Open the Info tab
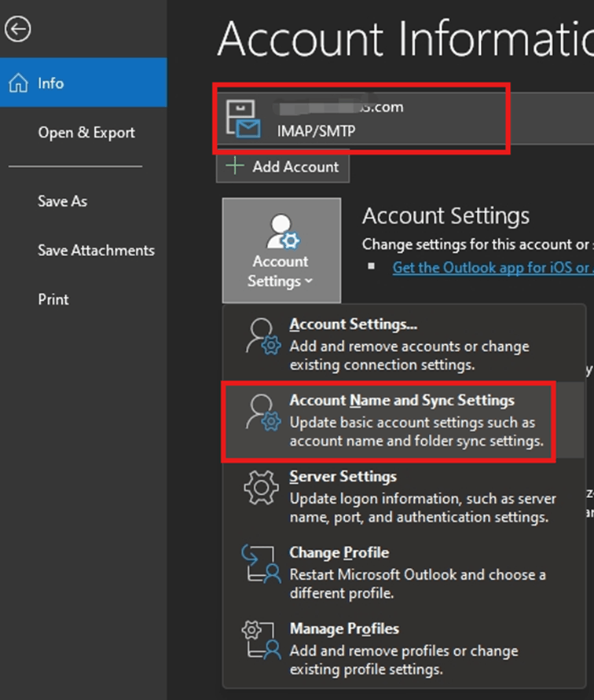The width and height of the screenshot is (594, 700). (83, 82)
